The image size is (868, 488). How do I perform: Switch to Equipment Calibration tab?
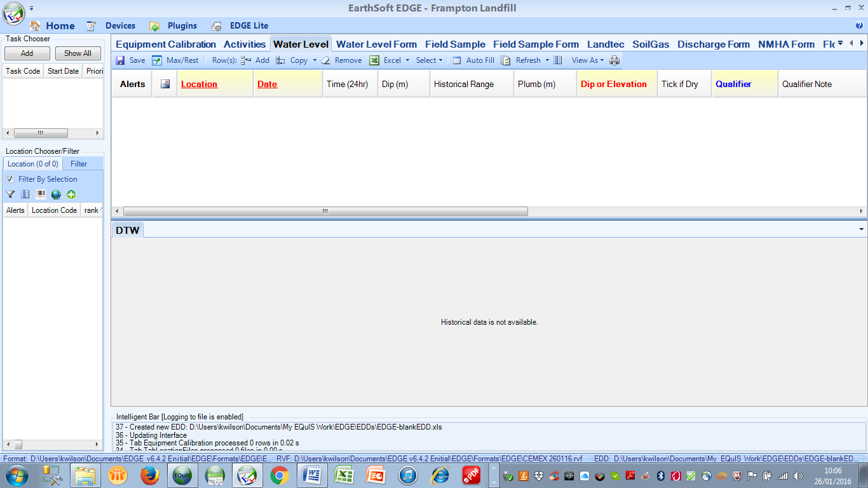click(x=166, y=44)
